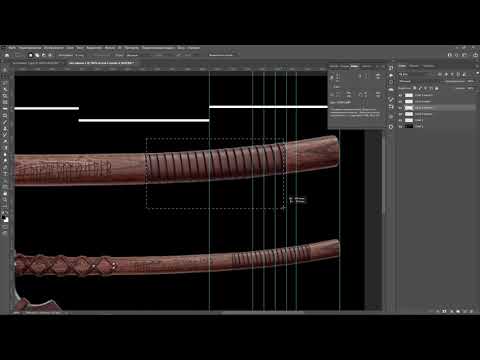Select the Crop tool
Viewport: 480px width, 360px height.
click(x=5, y=96)
